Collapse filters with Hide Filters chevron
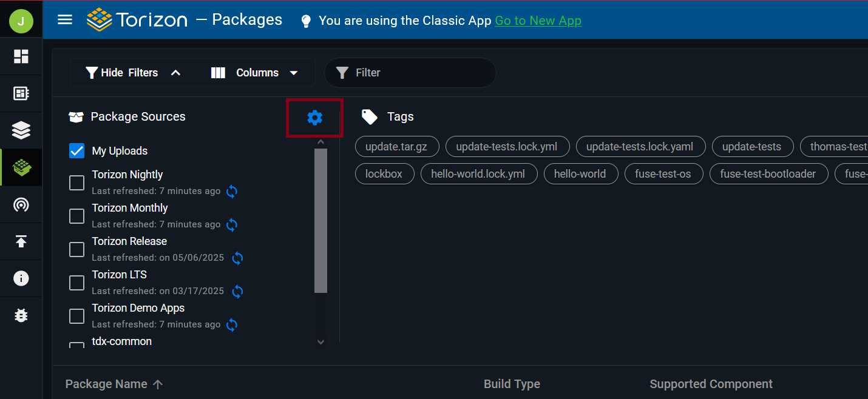Screen dimensions: 868x399 tap(175, 73)
